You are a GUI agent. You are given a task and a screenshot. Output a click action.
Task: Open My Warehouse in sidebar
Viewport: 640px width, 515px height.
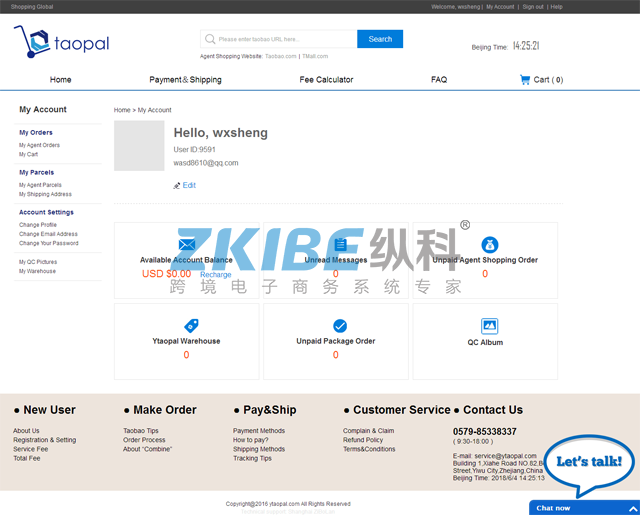point(38,271)
